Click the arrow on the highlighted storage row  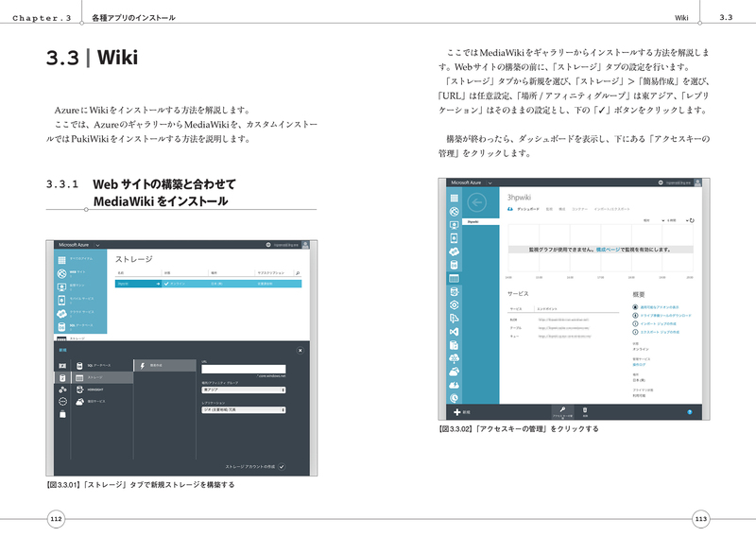click(158, 284)
